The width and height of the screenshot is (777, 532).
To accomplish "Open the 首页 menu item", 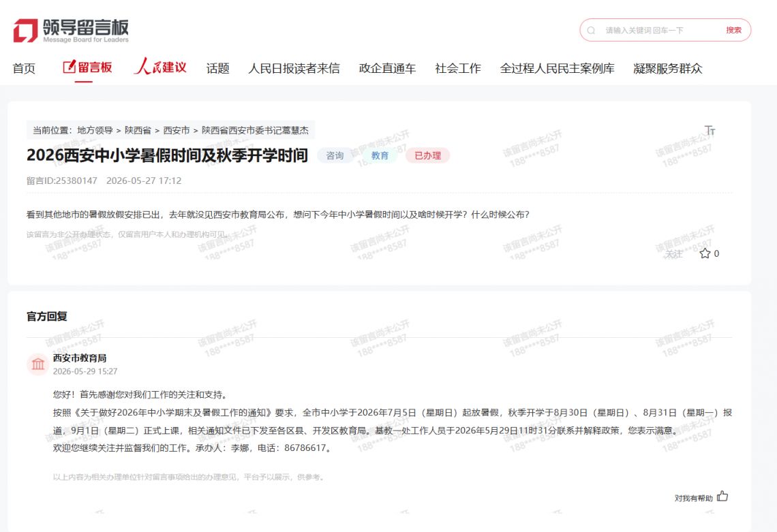I will 24,68.
